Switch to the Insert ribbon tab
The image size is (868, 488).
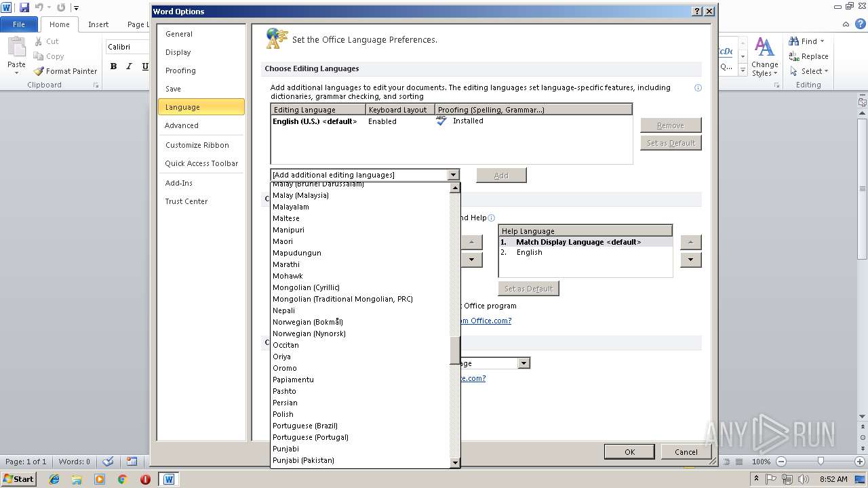98,24
